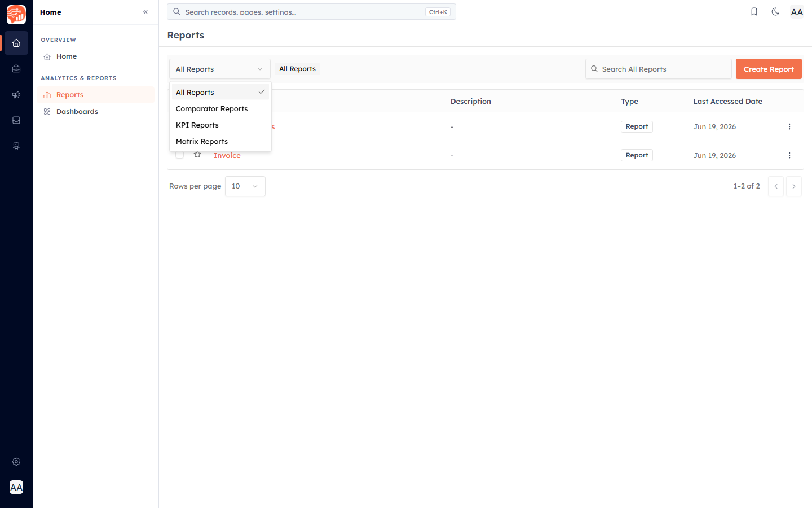Choose Matrix Reports option
Screen dimensions: 812x508
tap(220, 141)
